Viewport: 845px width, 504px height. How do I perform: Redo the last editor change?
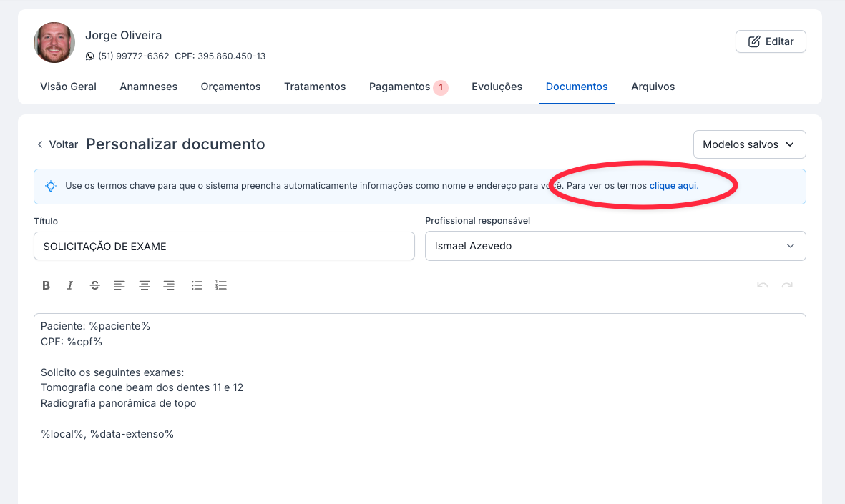[787, 285]
